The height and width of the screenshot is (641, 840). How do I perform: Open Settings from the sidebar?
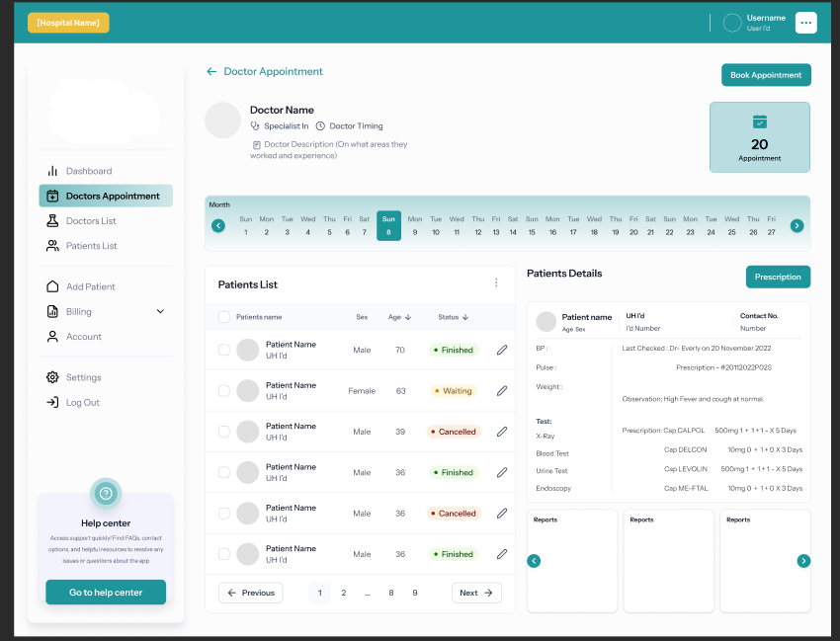(83, 377)
